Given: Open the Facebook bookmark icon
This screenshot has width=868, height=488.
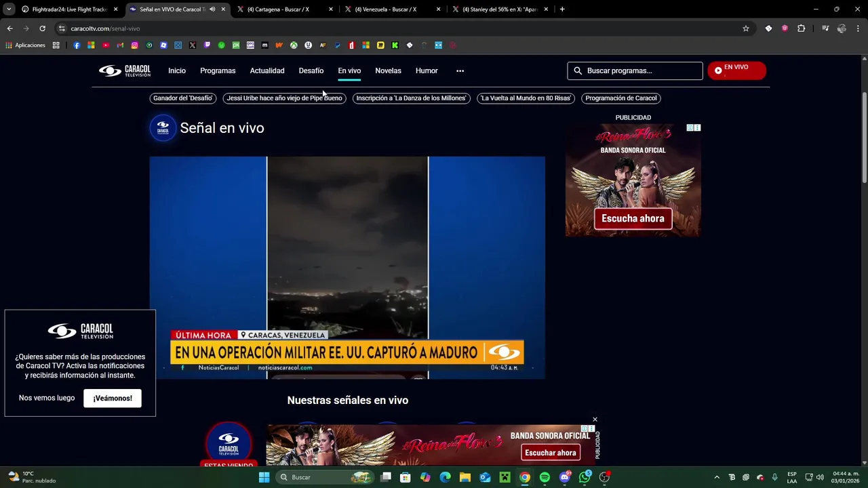Looking at the screenshot, I should 77,45.
